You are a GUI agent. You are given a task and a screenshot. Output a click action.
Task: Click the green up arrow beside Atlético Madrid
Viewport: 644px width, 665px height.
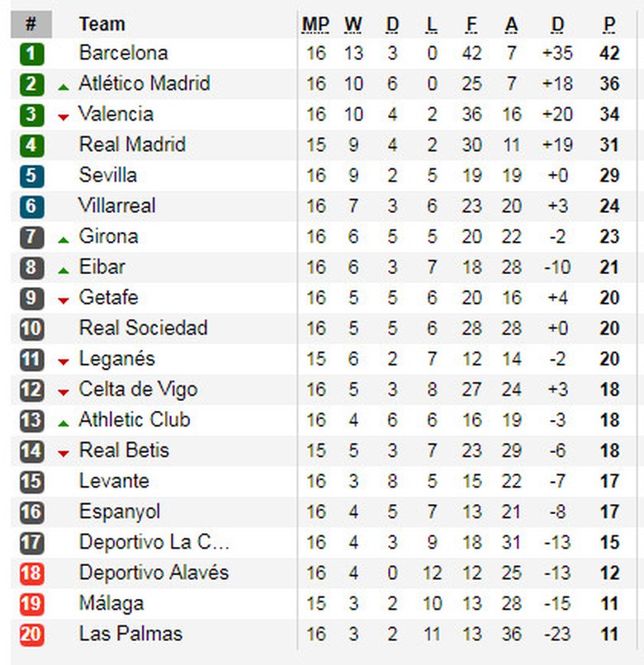click(64, 87)
